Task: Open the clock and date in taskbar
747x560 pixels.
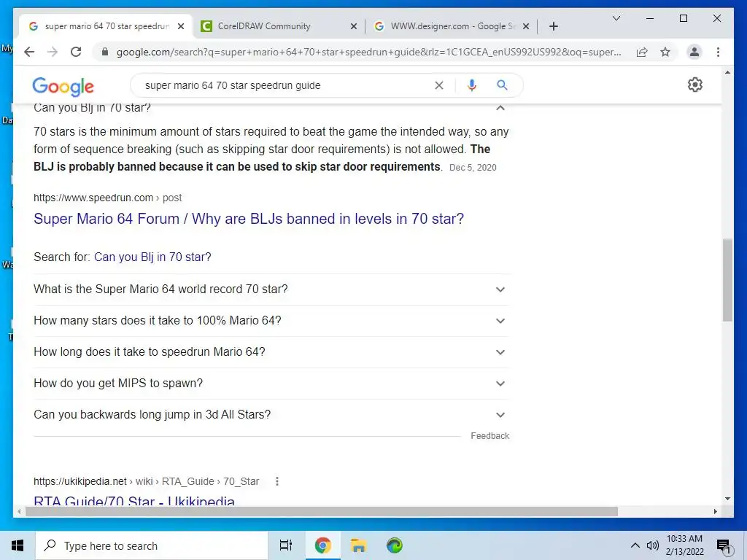Action: 684,545
